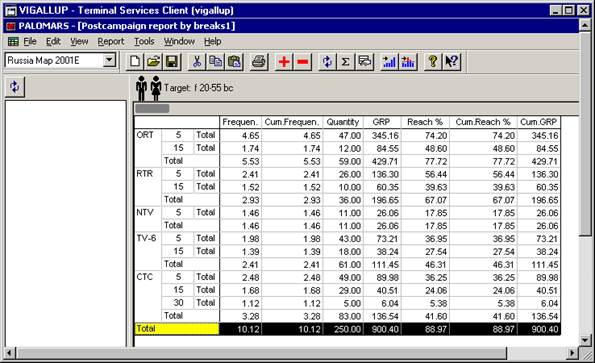This screenshot has height=363, width=595.
Task: Copy using the two-pages toolbar icon
Action: tap(216, 61)
